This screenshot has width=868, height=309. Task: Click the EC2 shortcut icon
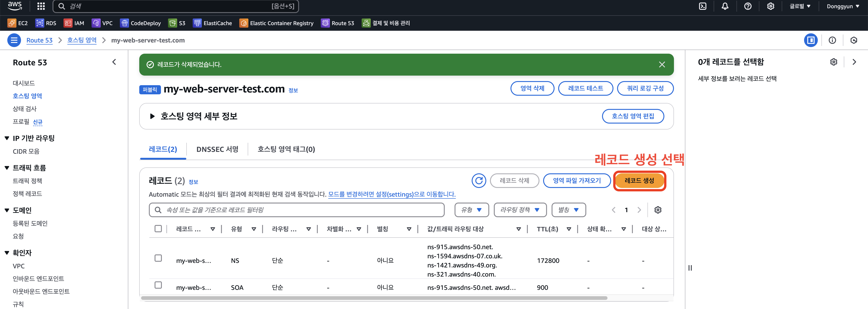12,23
